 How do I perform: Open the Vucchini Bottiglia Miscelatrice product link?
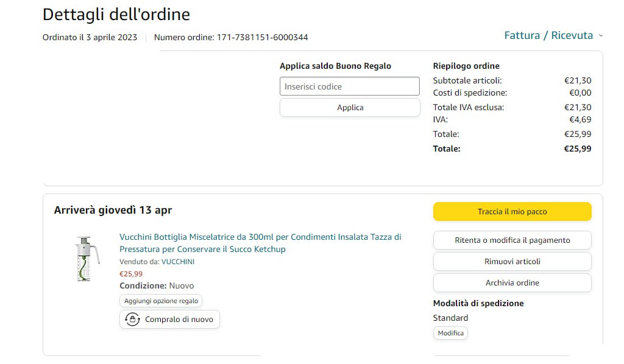coord(260,243)
